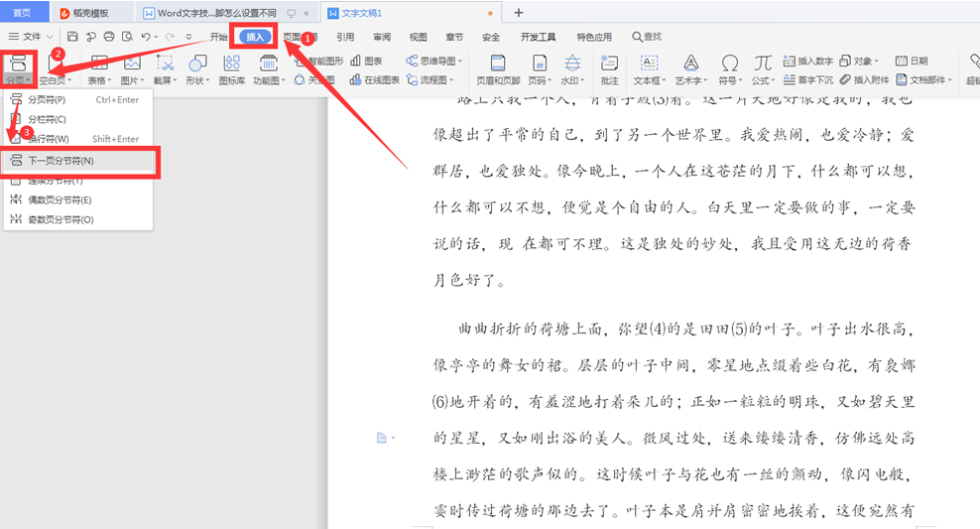Image resolution: width=980 pixels, height=529 pixels.
Task: Insert a 流程图 flowchart
Action: (x=429, y=80)
